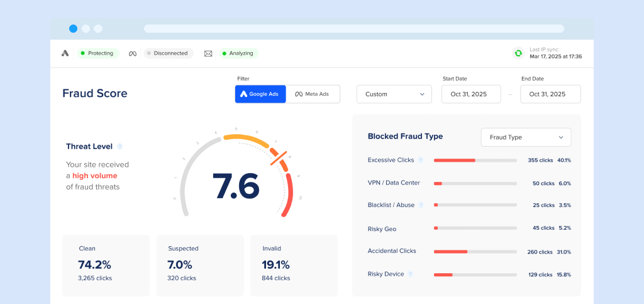Viewport: 644px width, 304px height.
Task: Click the Accidental Clicks progress bar
Action: coord(475,251)
